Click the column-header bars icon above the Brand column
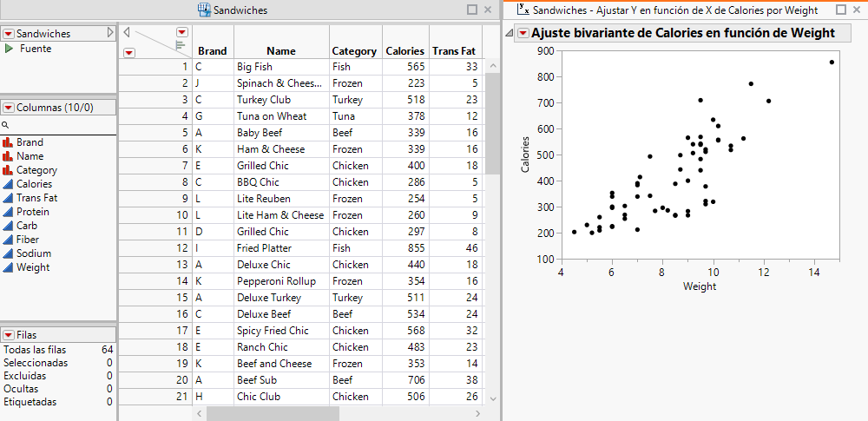The image size is (868, 421). coord(180,45)
